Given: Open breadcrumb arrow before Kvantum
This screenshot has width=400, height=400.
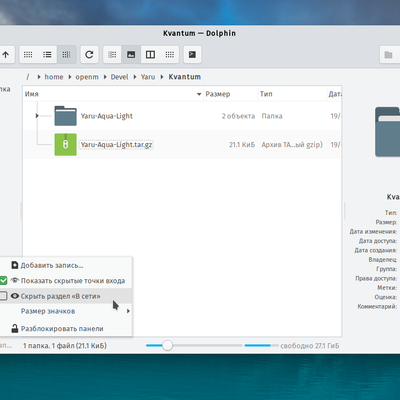Looking at the screenshot, I should point(162,77).
